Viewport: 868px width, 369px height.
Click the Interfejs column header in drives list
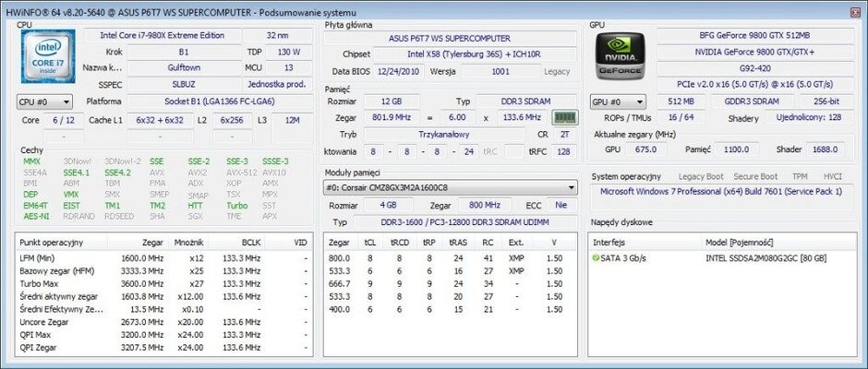[x=609, y=242]
